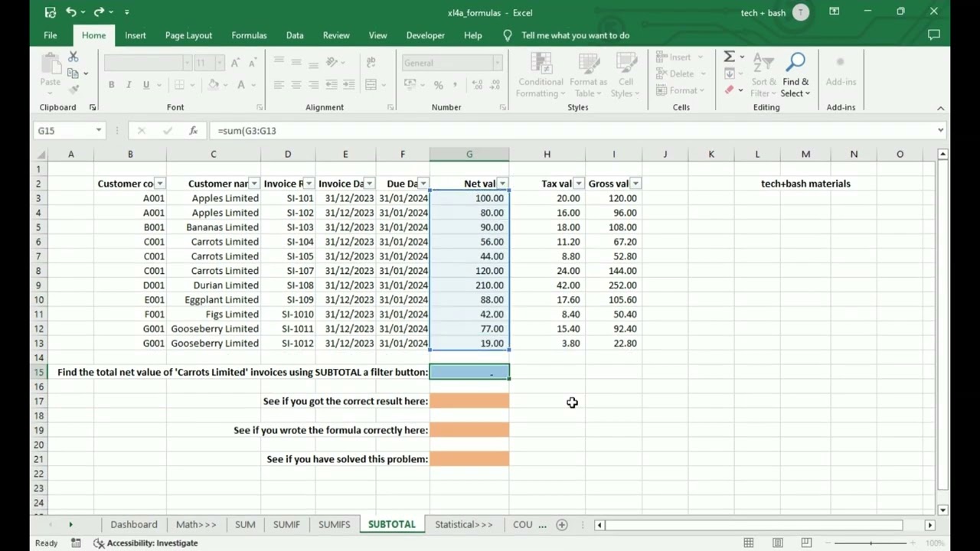This screenshot has width=980, height=551.
Task: Open the SUMIF worksheet tab
Action: (x=286, y=524)
